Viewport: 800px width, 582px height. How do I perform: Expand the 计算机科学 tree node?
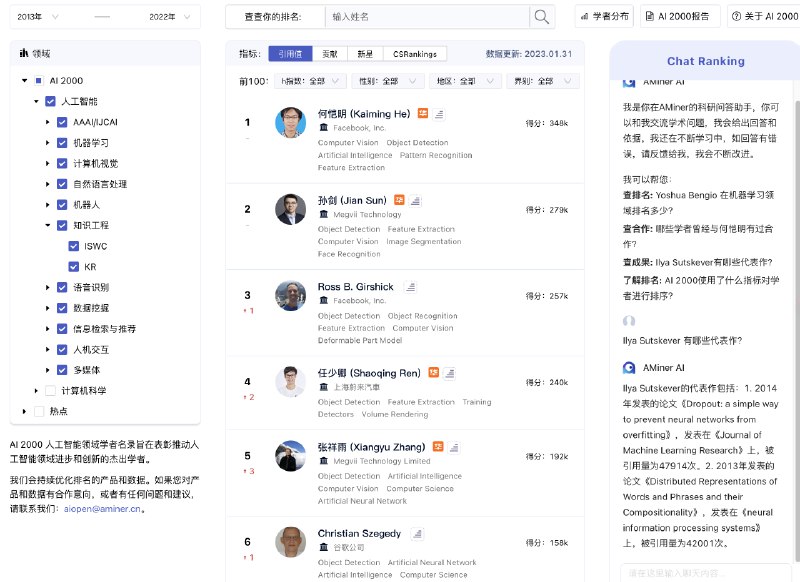36,391
